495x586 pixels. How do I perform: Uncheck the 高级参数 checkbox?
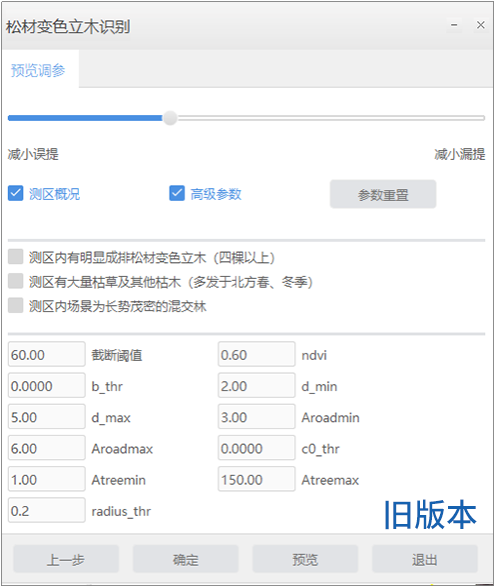(x=177, y=194)
